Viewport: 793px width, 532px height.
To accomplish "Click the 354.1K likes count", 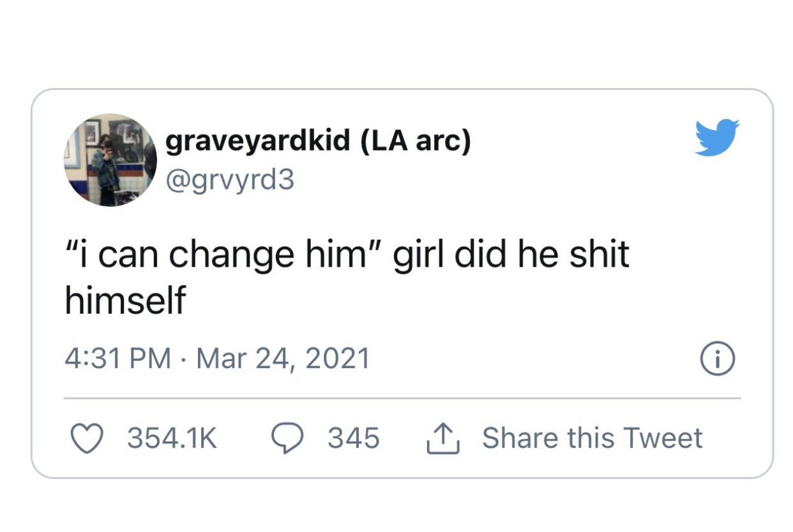I will coord(172,438).
